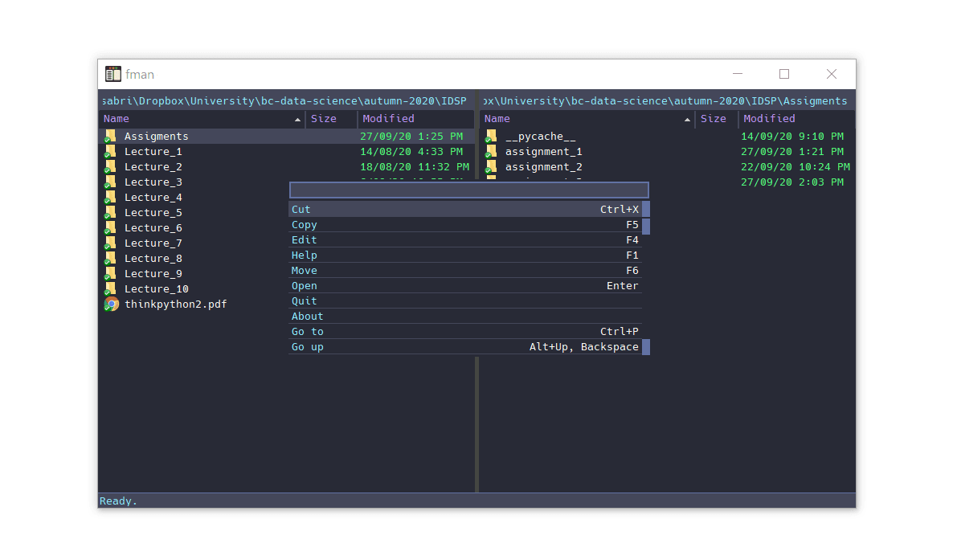This screenshot has width=953, height=560.
Task: Click the Lecture_1 folder icon
Action: [110, 152]
